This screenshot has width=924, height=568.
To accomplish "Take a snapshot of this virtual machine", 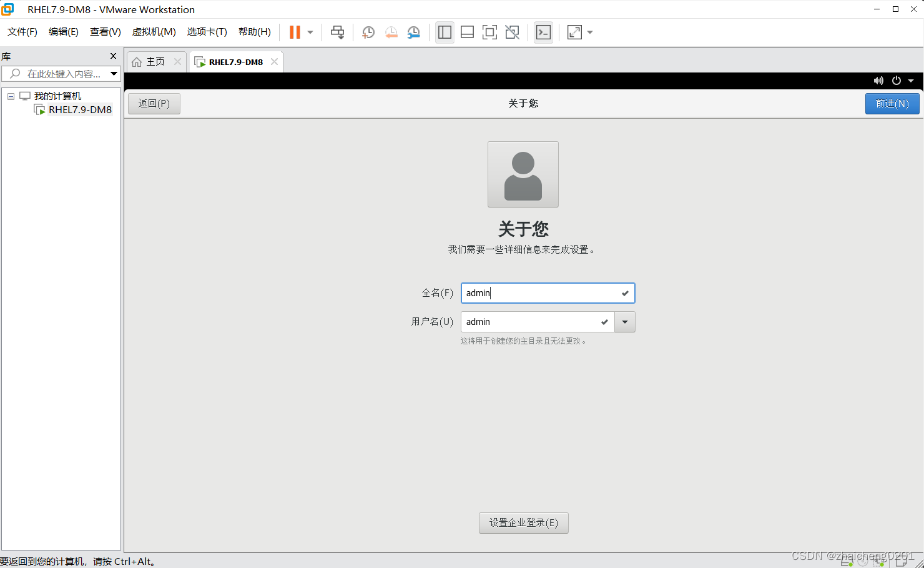I will [368, 32].
